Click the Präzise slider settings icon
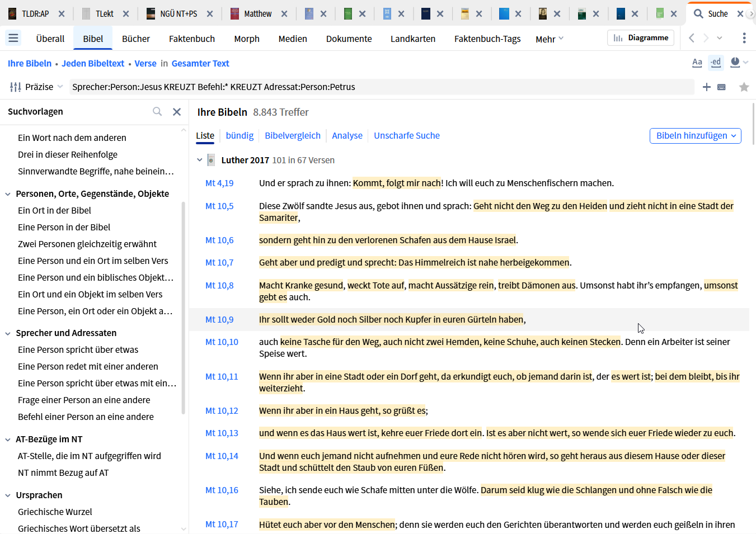756x534 pixels. point(16,87)
